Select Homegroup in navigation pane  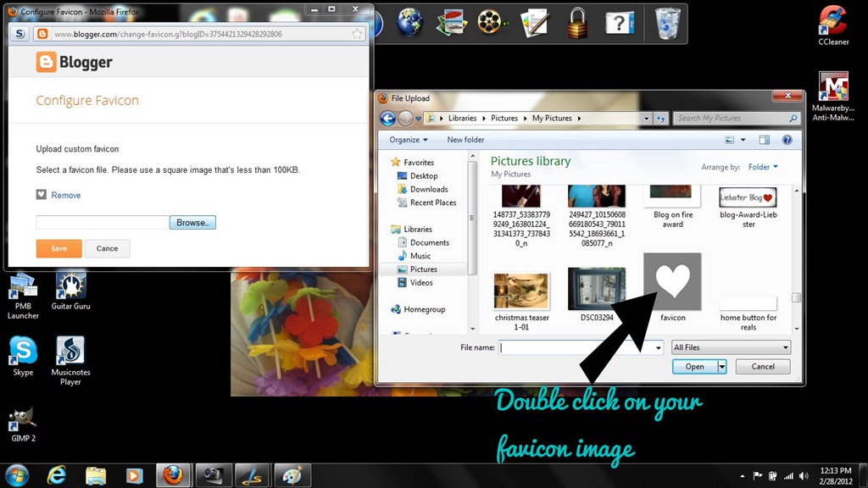tap(418, 309)
